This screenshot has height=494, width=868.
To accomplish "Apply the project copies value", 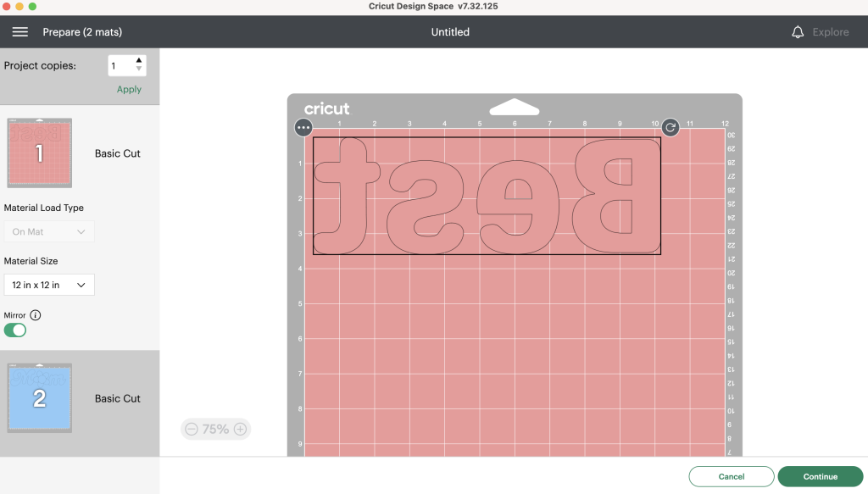I will pos(129,89).
